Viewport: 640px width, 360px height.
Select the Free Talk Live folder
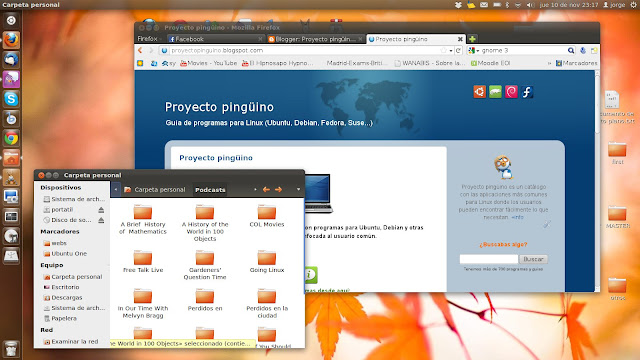(143, 262)
